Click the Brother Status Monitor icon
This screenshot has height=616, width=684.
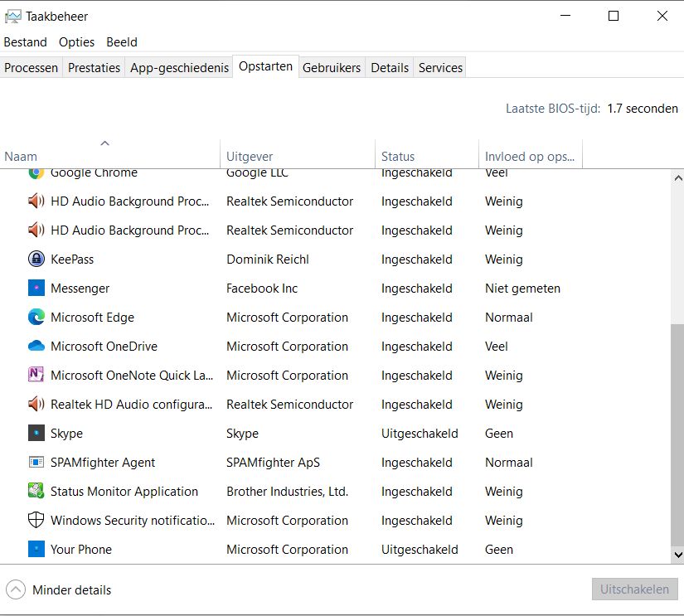(x=36, y=492)
